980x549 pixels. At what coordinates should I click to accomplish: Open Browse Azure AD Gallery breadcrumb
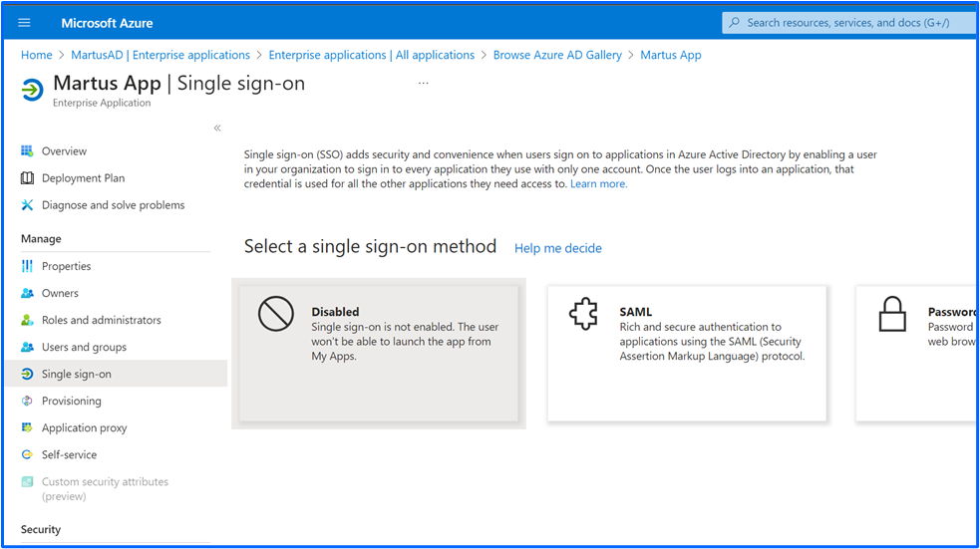coord(557,55)
